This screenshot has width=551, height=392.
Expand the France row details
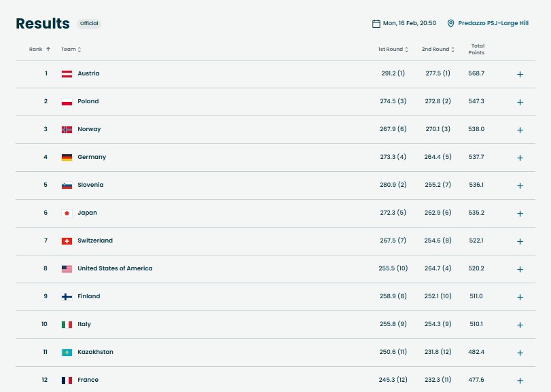520,380
